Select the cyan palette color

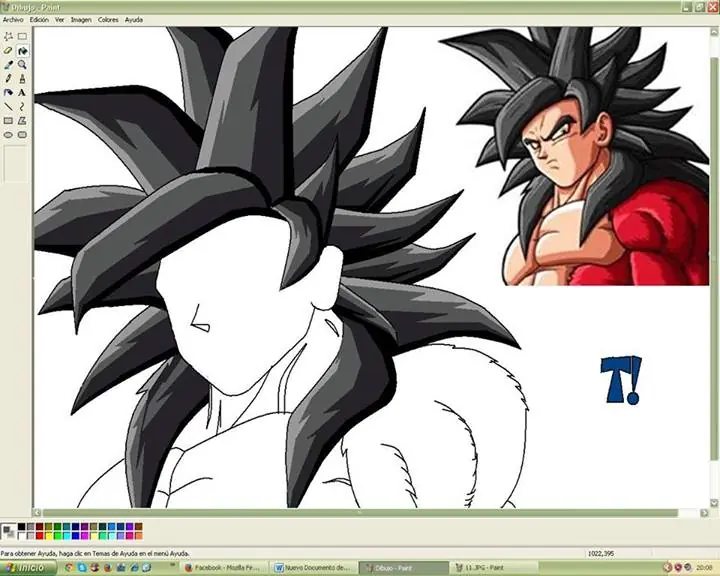tap(67, 536)
